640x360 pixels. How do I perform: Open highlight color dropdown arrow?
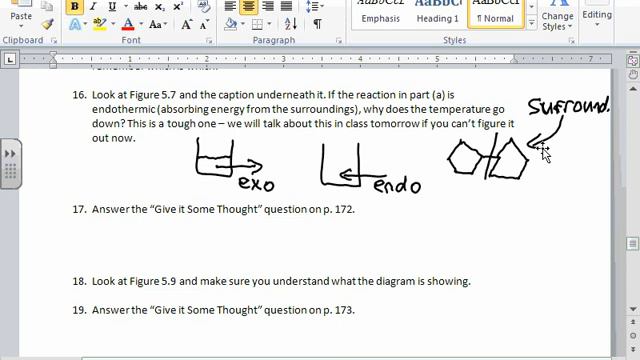click(113, 24)
